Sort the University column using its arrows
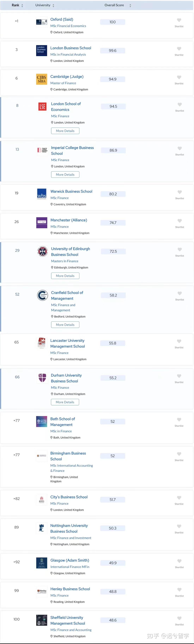 53,5
